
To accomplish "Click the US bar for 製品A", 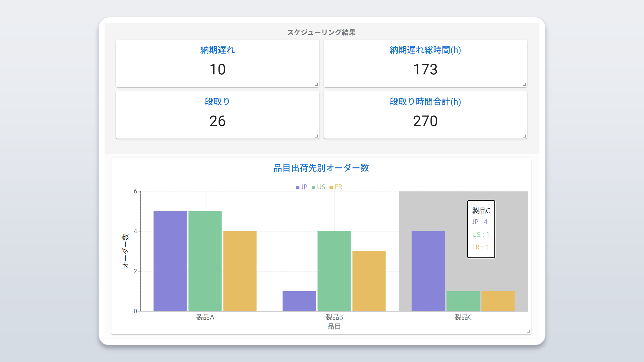I will pos(205,261).
